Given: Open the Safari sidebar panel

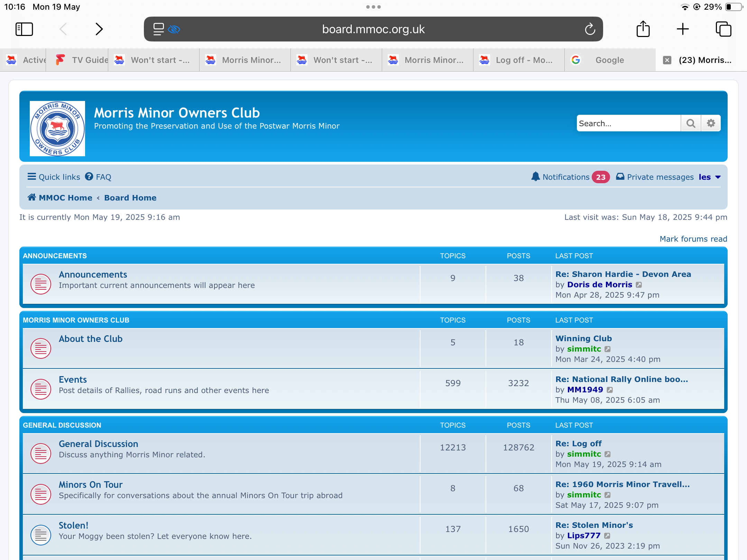Looking at the screenshot, I should coord(24,29).
